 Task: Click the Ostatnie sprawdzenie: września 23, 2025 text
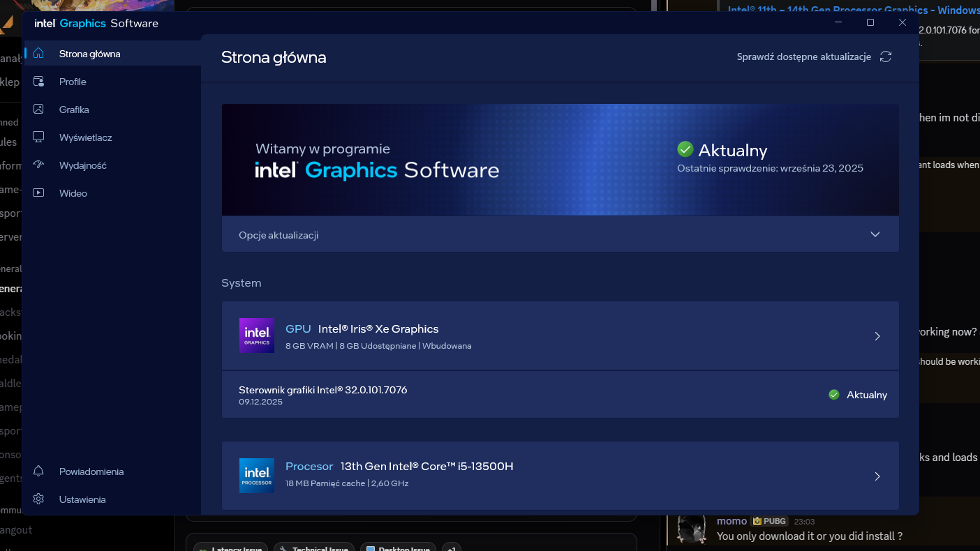(x=770, y=168)
